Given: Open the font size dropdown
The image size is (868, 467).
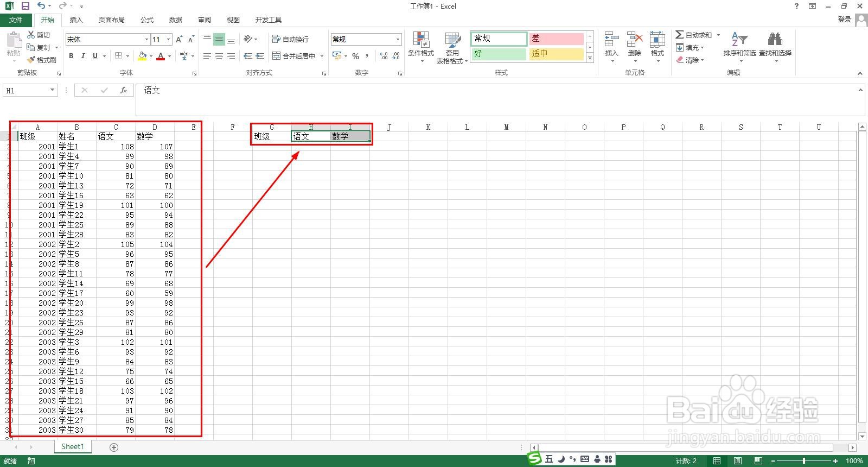Looking at the screenshot, I should pos(168,39).
